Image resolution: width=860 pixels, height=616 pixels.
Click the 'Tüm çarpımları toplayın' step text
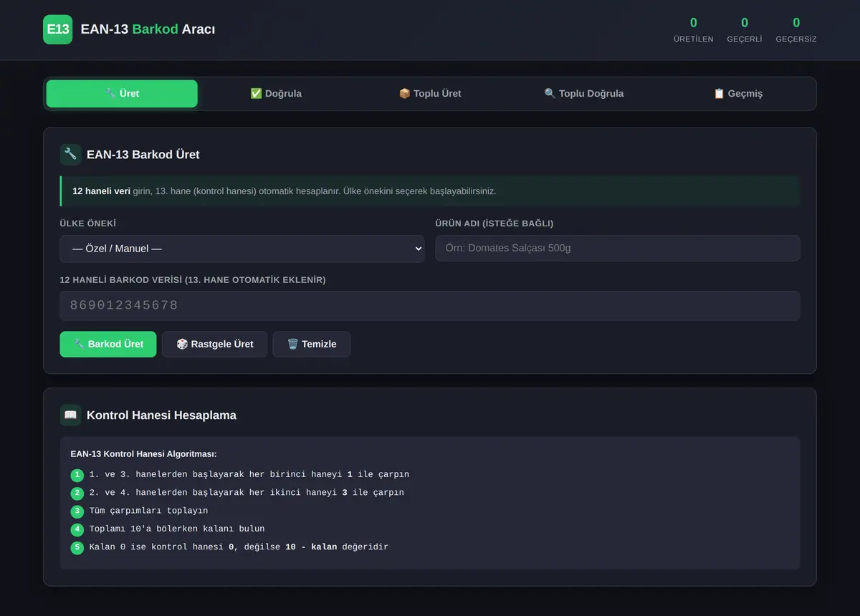pos(148,511)
